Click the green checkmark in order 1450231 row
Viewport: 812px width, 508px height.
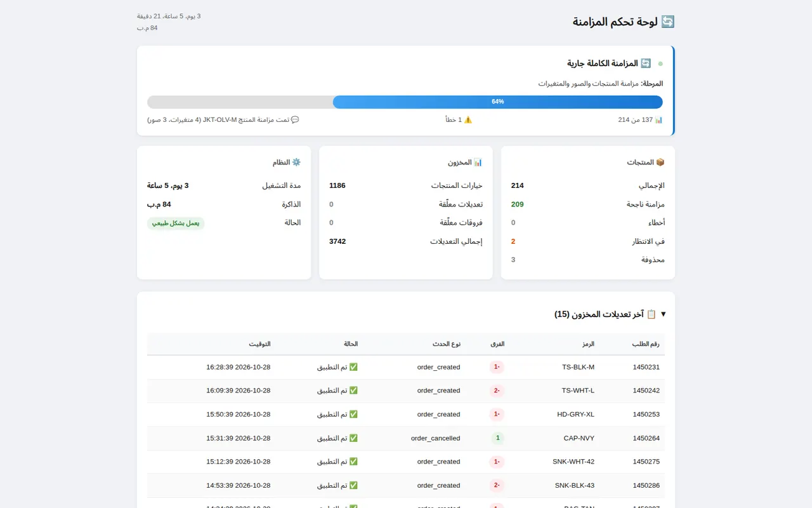tap(353, 367)
